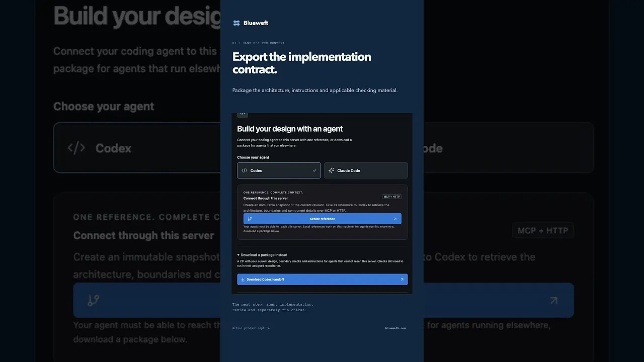Click the '03 / HAND OFF THE CONTEXT' label
This screenshot has height=362, width=644.
tap(259, 43)
